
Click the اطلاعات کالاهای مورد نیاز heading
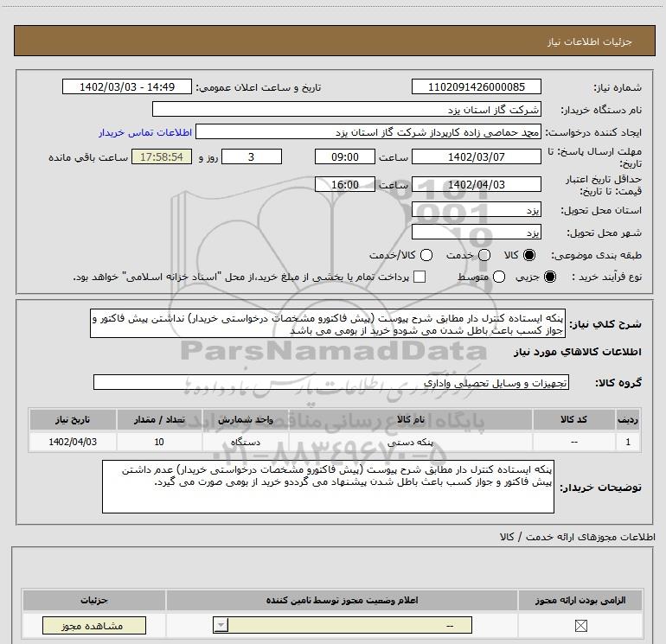pos(577,352)
